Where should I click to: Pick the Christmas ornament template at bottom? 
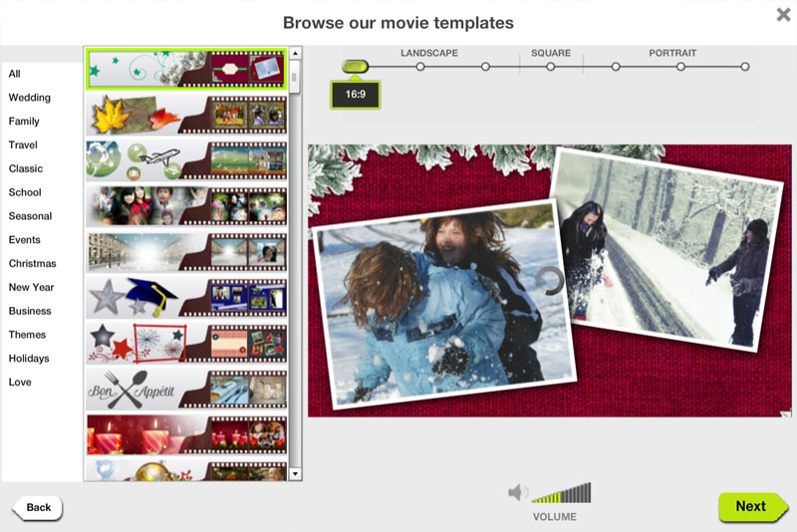(x=186, y=470)
